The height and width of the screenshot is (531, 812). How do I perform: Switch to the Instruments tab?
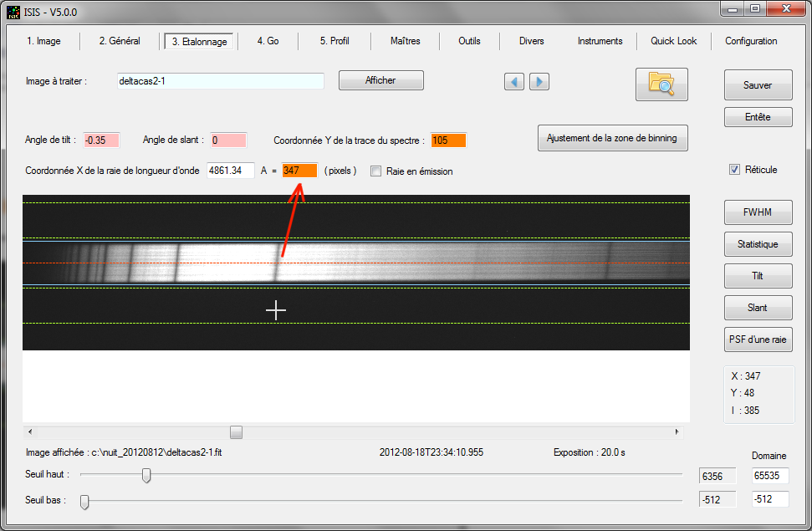point(600,41)
